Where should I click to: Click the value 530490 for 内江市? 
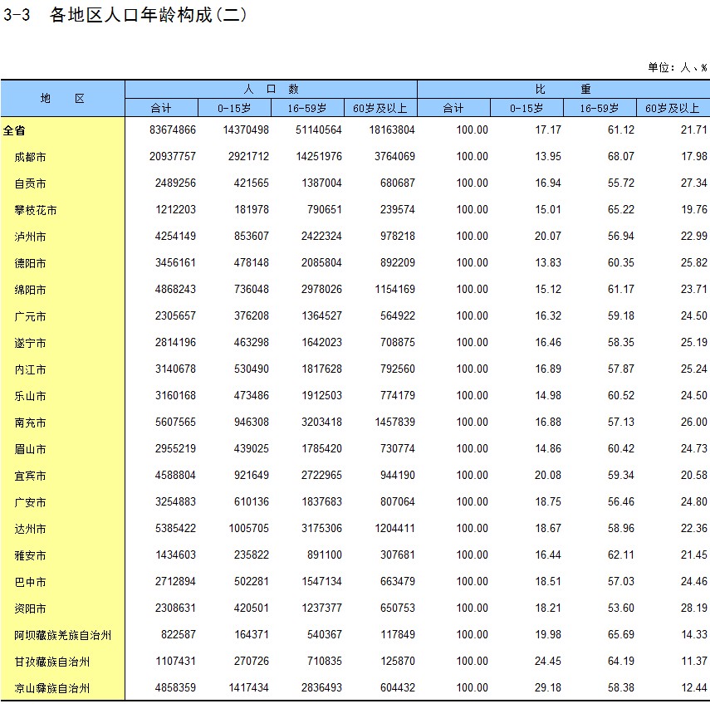(x=252, y=369)
